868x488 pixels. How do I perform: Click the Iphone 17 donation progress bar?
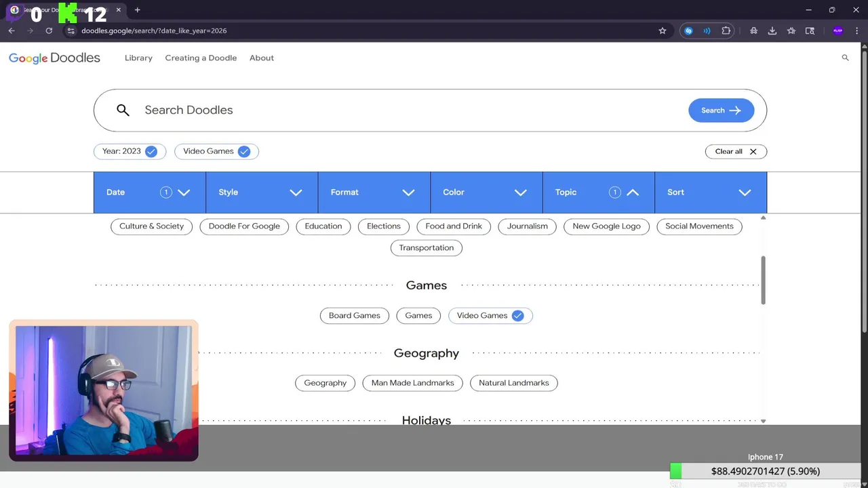(765, 471)
